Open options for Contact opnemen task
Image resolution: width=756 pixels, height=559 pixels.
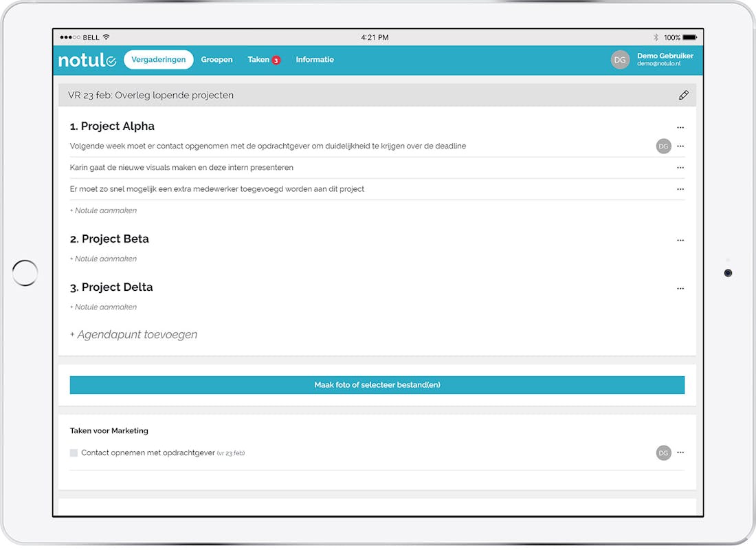pyautogui.click(x=680, y=452)
